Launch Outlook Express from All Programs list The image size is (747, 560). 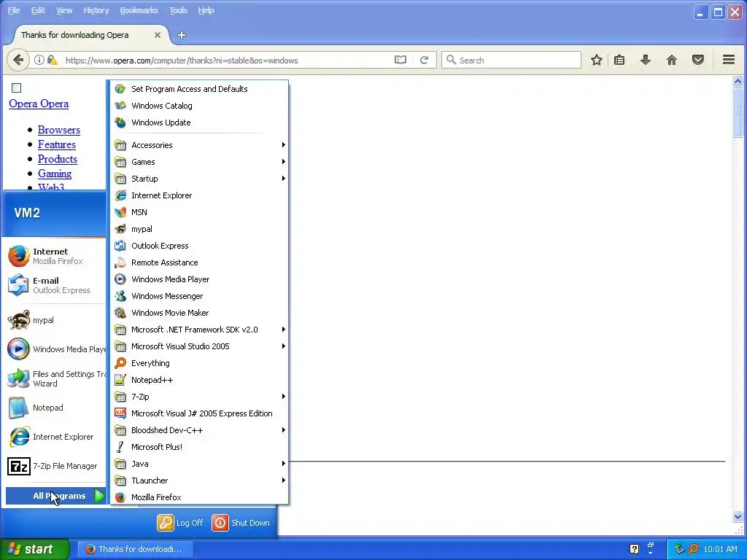(199, 246)
